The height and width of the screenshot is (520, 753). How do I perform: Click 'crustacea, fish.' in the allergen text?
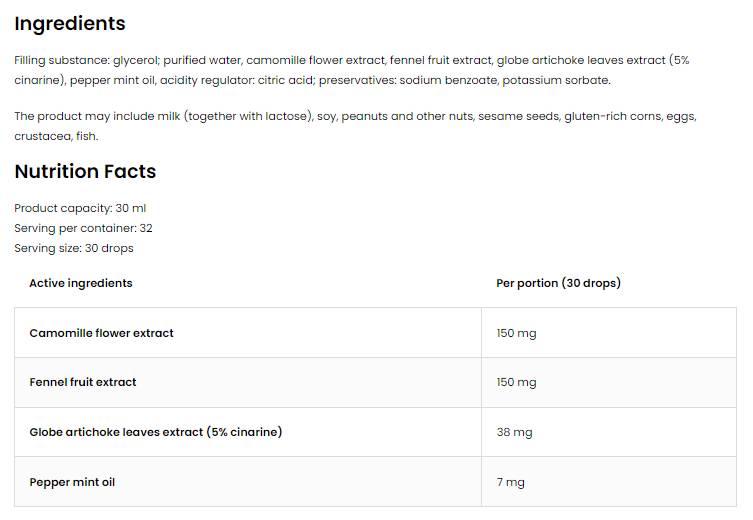point(56,136)
